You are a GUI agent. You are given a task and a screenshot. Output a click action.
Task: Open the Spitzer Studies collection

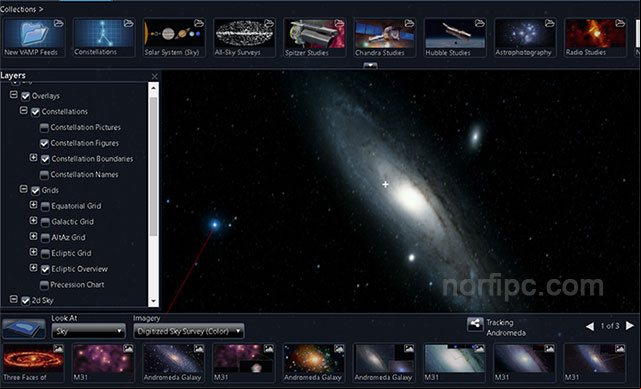pos(314,37)
